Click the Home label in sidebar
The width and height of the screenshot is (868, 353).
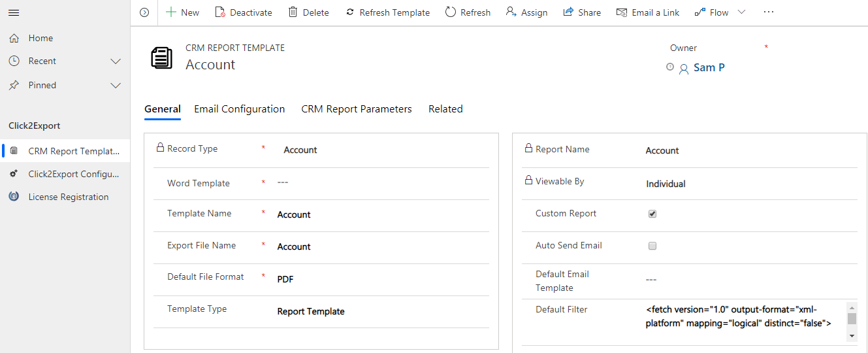40,38
